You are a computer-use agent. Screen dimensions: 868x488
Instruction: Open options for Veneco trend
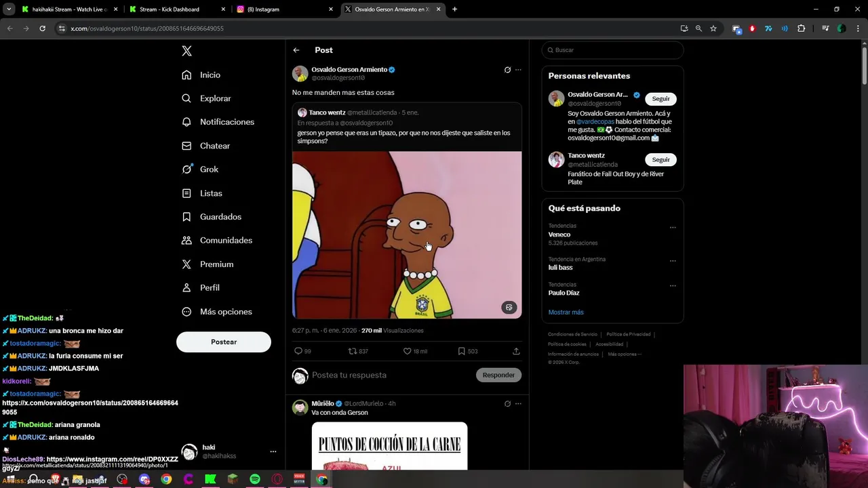[x=673, y=228]
